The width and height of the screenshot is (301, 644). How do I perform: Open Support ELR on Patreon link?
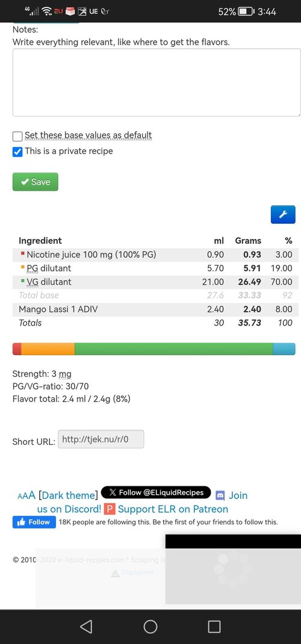[x=172, y=509]
